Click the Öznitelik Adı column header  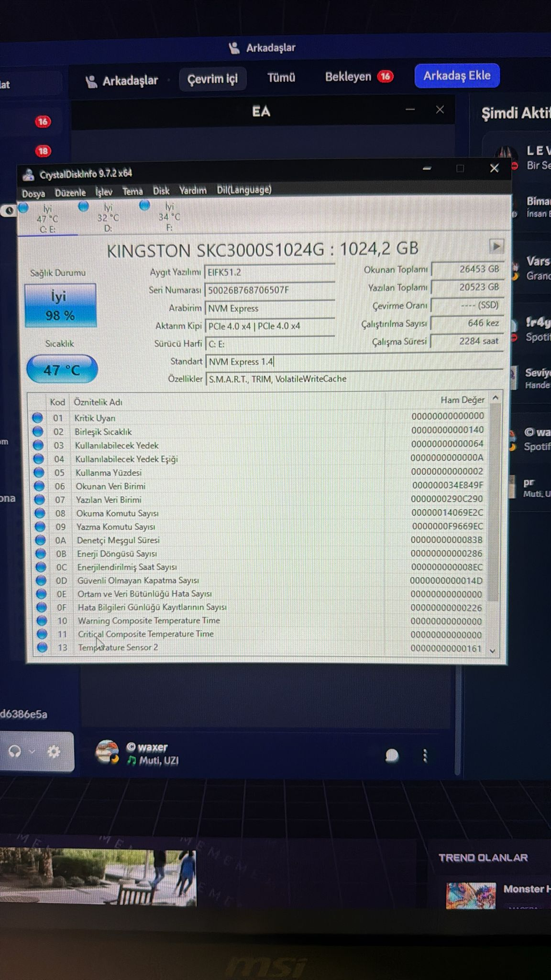98,402
